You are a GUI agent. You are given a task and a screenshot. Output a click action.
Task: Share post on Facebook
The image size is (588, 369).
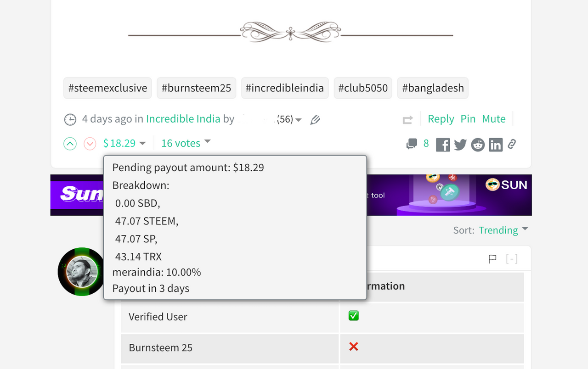point(443,145)
